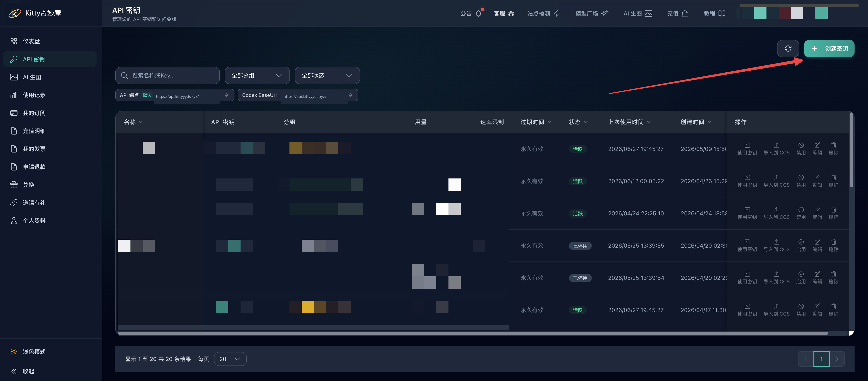The image size is (868, 381).
Task: Click the horizontal table scrollbar
Action: tap(473, 333)
